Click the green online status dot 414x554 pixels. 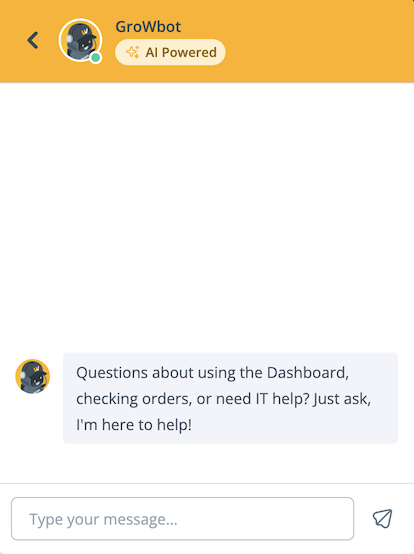click(x=95, y=57)
